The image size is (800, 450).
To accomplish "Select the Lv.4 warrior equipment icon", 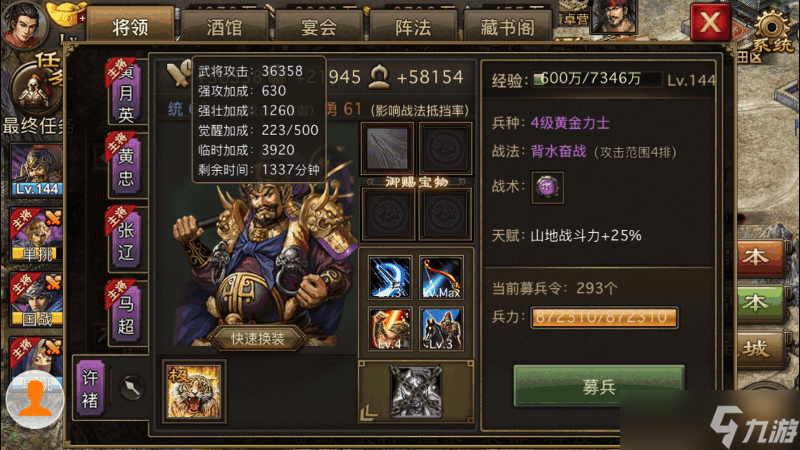I will [390, 329].
